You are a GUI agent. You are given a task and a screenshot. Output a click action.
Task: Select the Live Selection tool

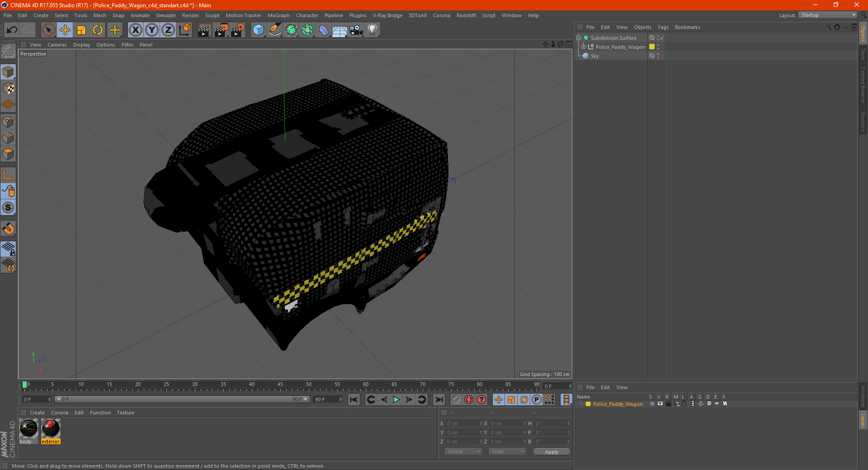(x=48, y=30)
